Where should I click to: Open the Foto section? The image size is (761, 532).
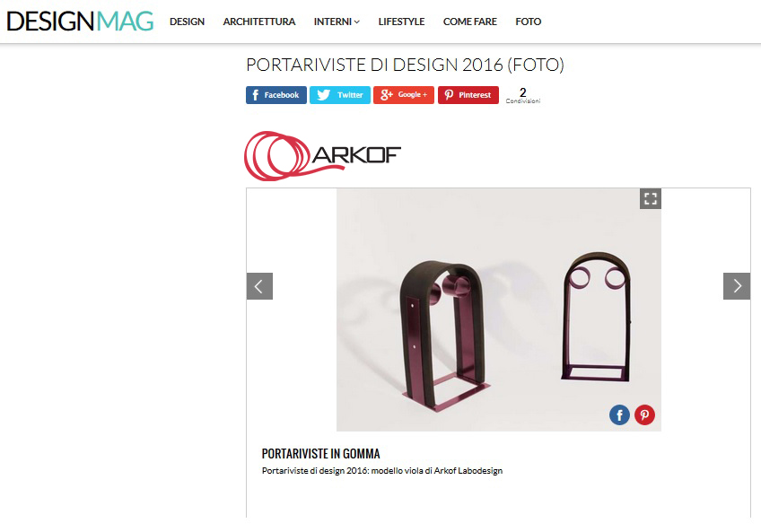(x=528, y=22)
